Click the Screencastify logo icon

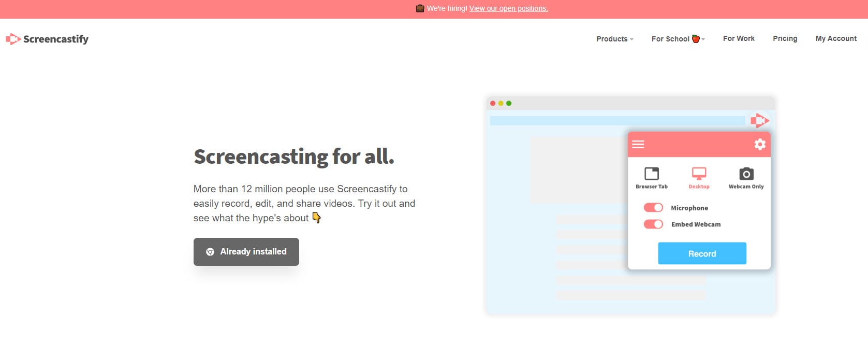13,39
